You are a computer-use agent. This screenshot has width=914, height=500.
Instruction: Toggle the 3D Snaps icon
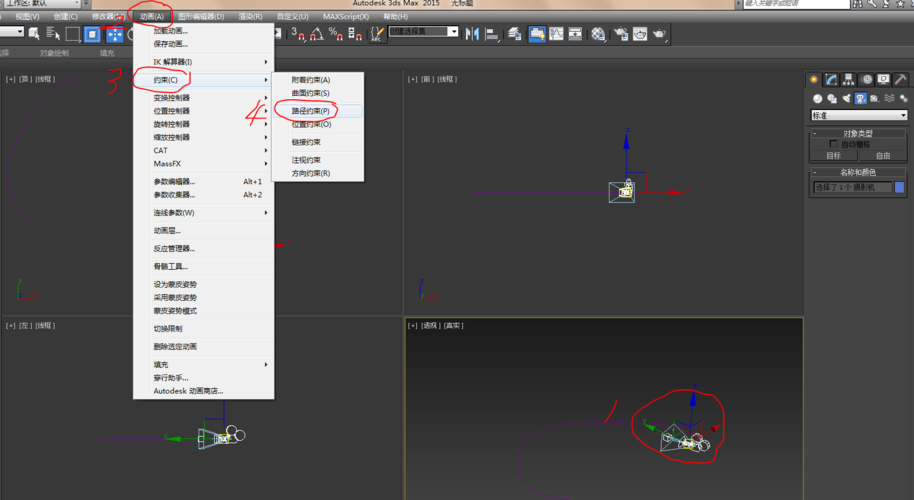(x=297, y=34)
